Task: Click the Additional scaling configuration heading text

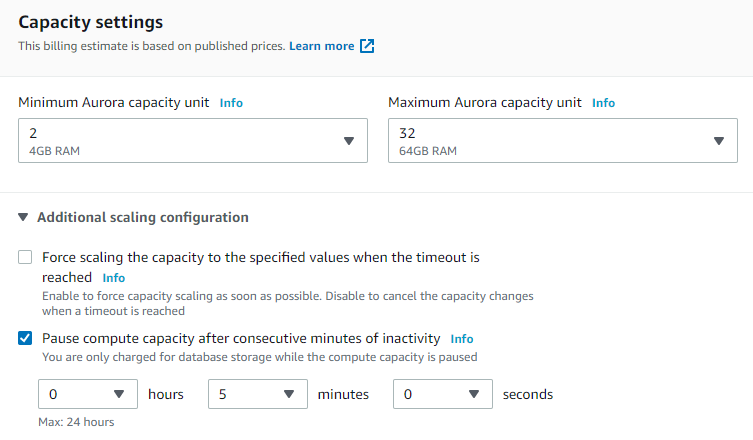Action: point(143,217)
